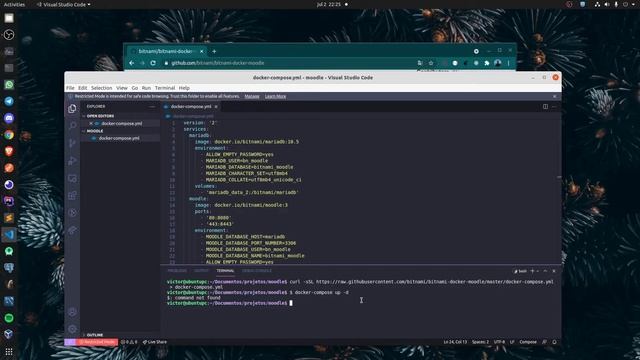Open Show Applications grid in the dock
The width and height of the screenshot is (640, 360).
pyautogui.click(x=9, y=351)
